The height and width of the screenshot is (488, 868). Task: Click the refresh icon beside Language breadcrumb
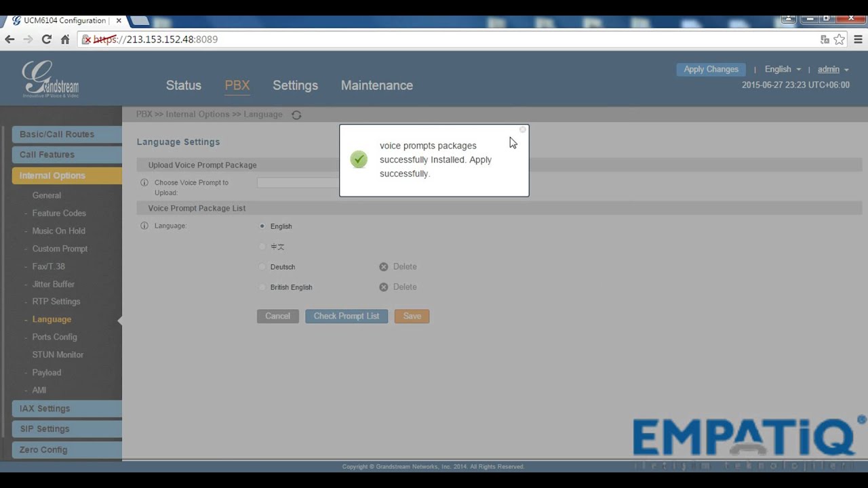(296, 115)
